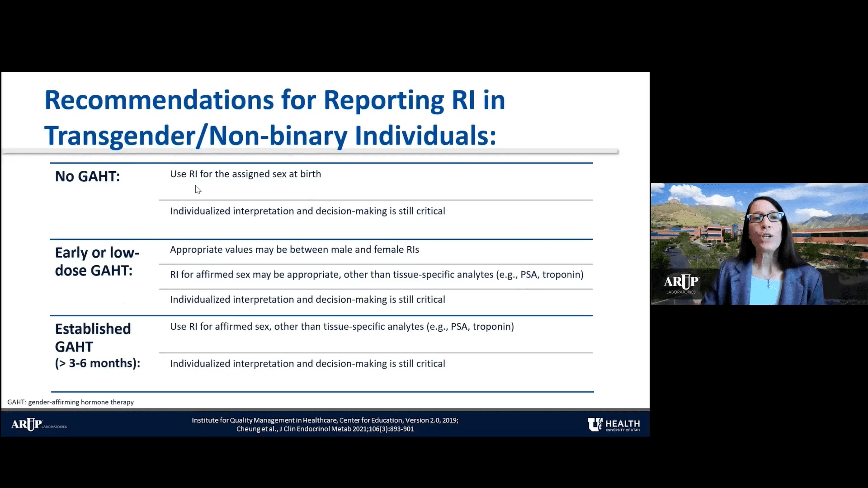Image resolution: width=868 pixels, height=488 pixels.
Task: Click the 'Established GAHT' heading
Action: pyautogui.click(x=93, y=338)
